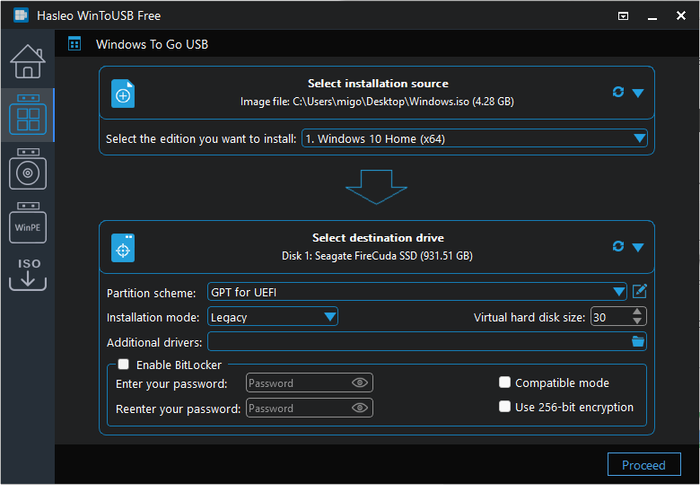
Task: Show password in the Enter password field
Action: tap(359, 383)
